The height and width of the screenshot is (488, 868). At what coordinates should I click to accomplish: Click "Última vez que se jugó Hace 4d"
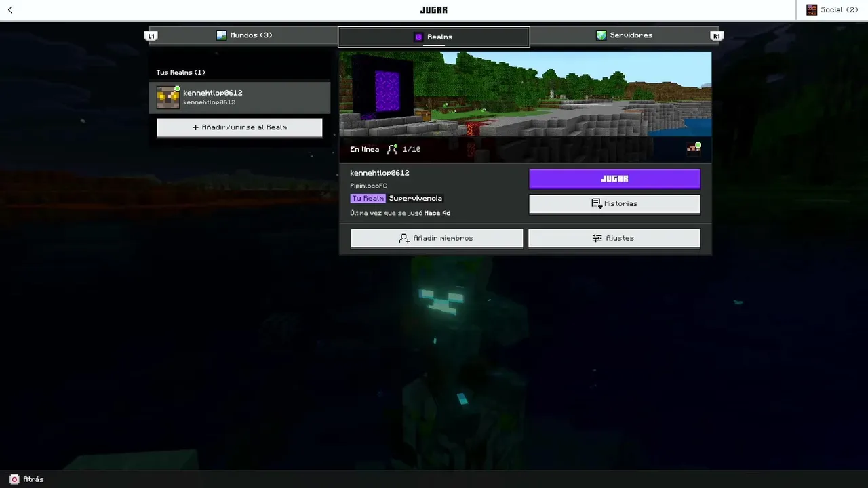pyautogui.click(x=400, y=213)
